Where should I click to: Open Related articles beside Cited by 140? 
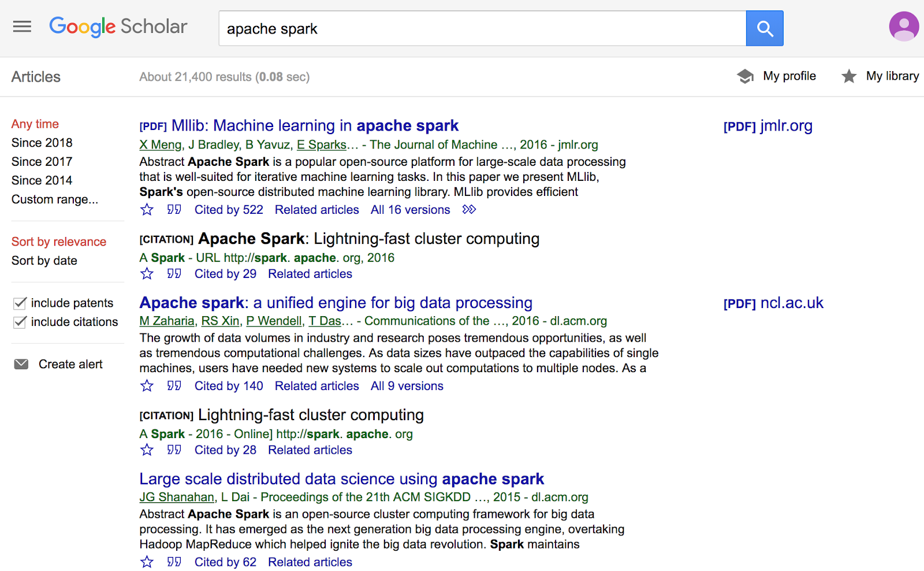click(x=317, y=386)
